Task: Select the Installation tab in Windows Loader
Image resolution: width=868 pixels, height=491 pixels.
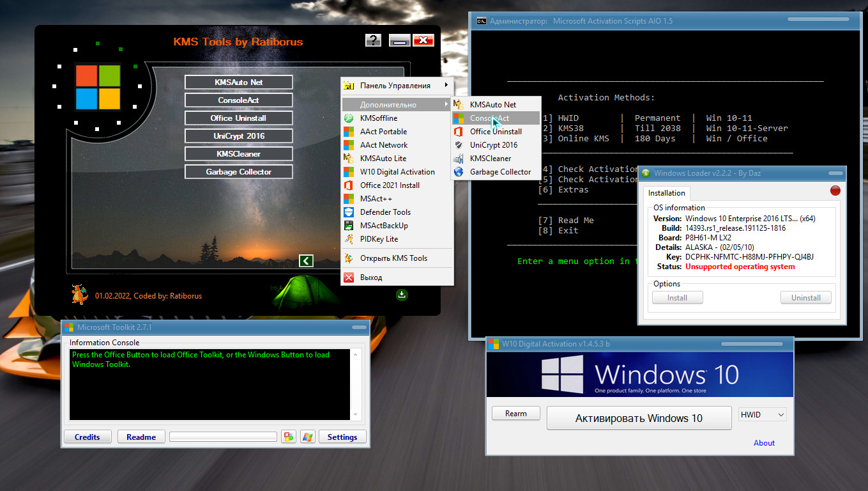Action: (667, 193)
